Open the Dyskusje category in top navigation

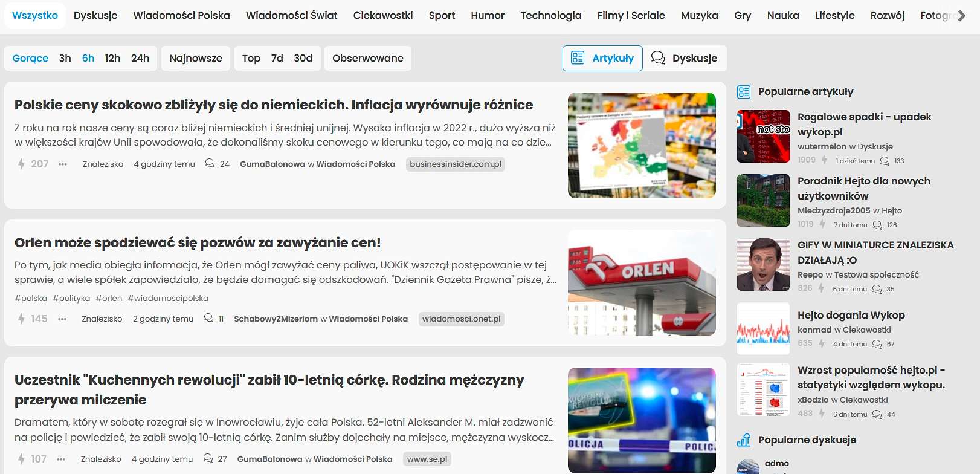[95, 15]
